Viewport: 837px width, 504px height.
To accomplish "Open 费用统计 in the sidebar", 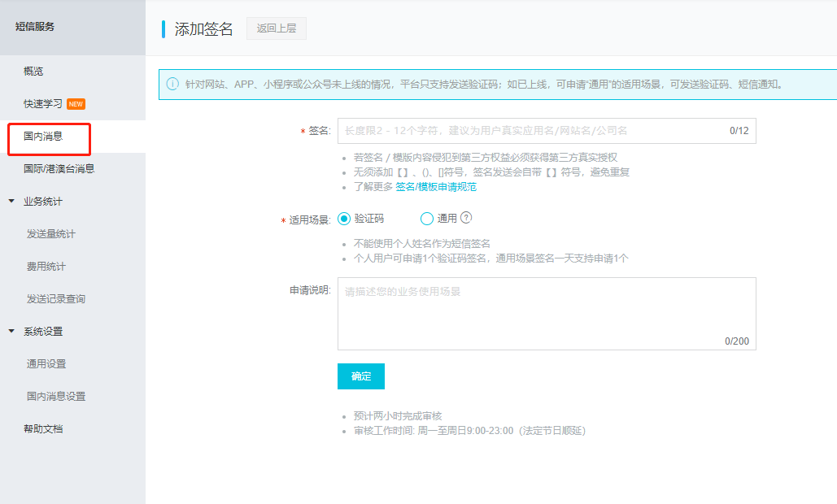I will 46,267.
